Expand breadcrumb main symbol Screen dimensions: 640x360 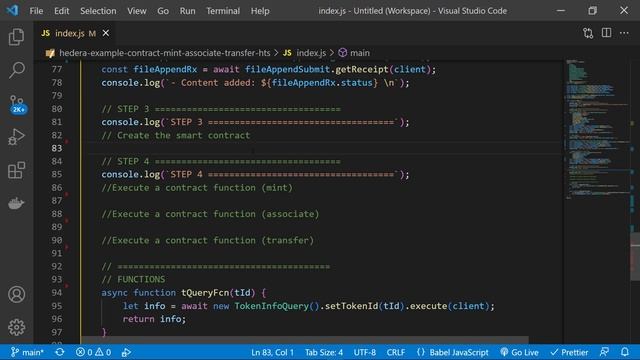(360, 53)
